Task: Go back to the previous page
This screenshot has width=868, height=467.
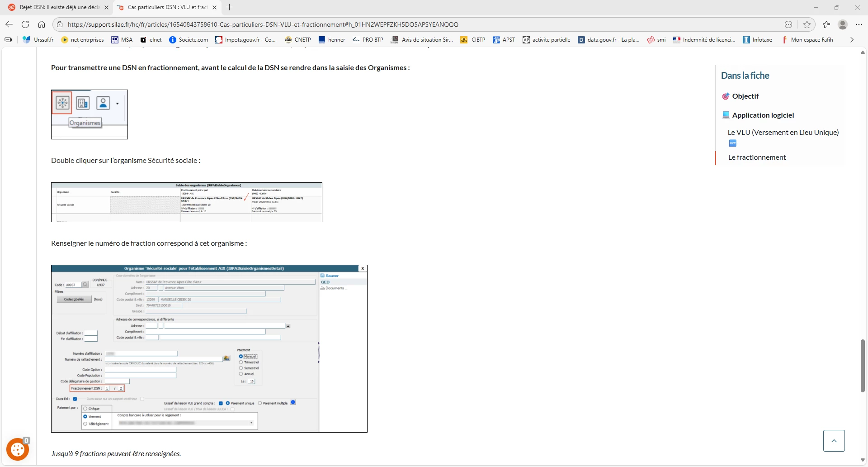Action: pos(9,24)
